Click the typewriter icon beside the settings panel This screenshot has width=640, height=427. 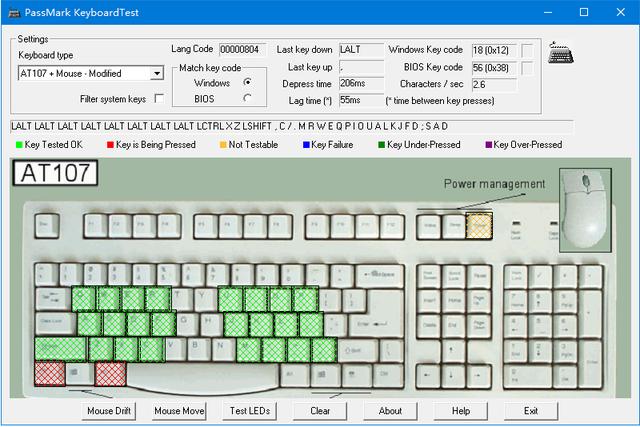click(x=560, y=53)
